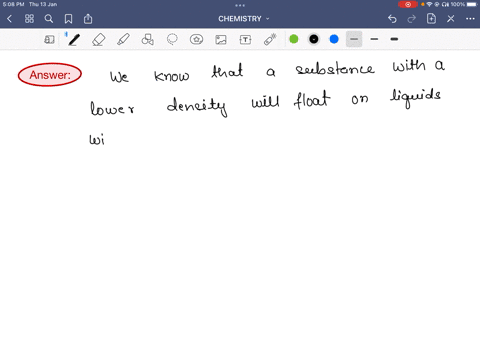This screenshot has height=360, width=480.
Task: Tap the handwritten word 'lower'
Action: pos(112,108)
